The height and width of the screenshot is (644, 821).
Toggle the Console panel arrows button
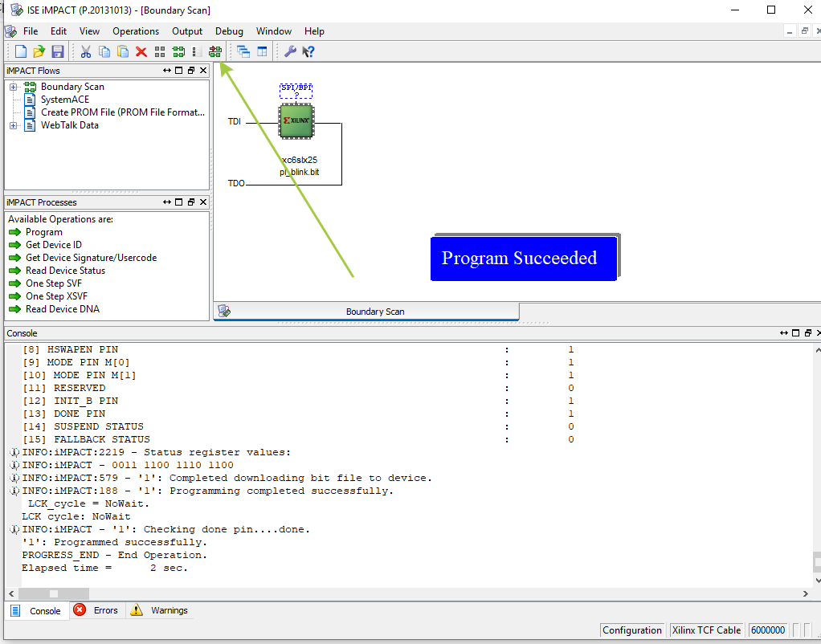784,333
